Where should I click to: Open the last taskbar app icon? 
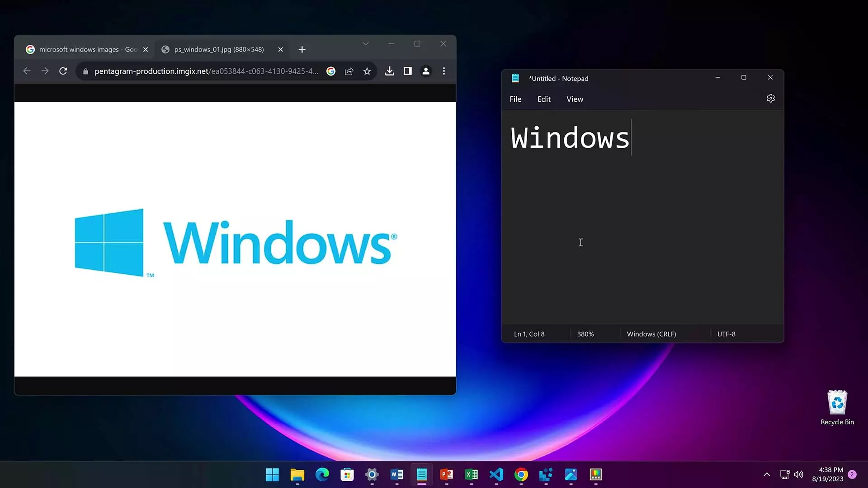[595, 474]
